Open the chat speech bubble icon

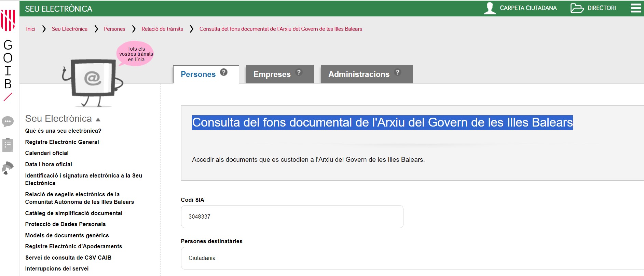pos(8,121)
